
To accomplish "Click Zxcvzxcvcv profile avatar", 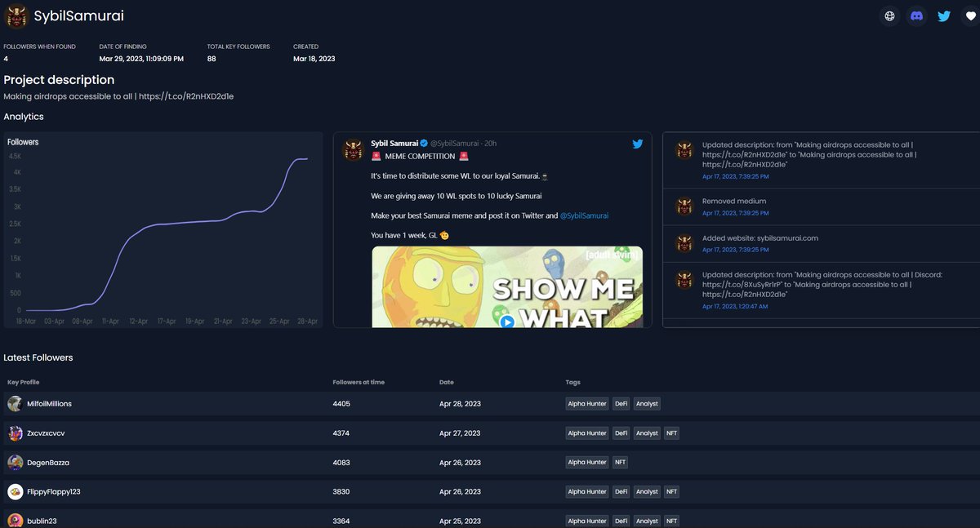I will click(15, 433).
